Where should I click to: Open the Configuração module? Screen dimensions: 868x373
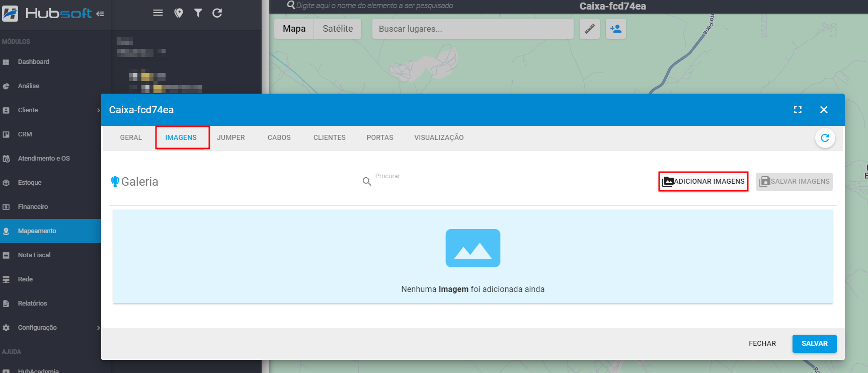coord(50,328)
